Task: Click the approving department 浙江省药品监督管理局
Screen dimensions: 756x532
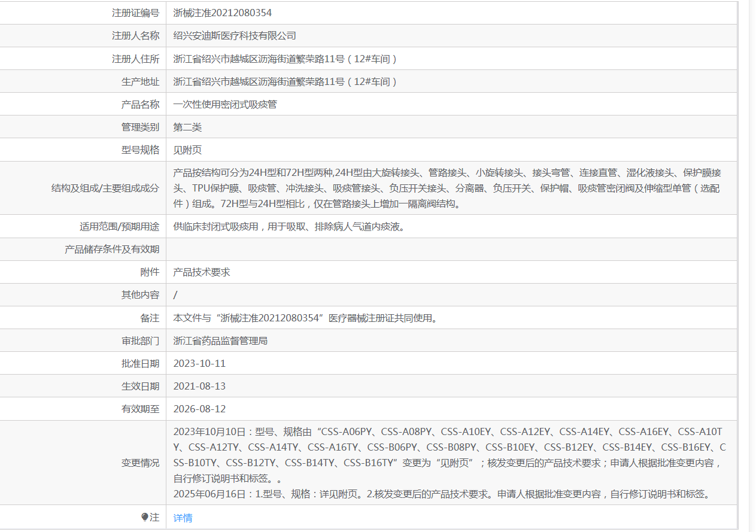Action: (220, 341)
